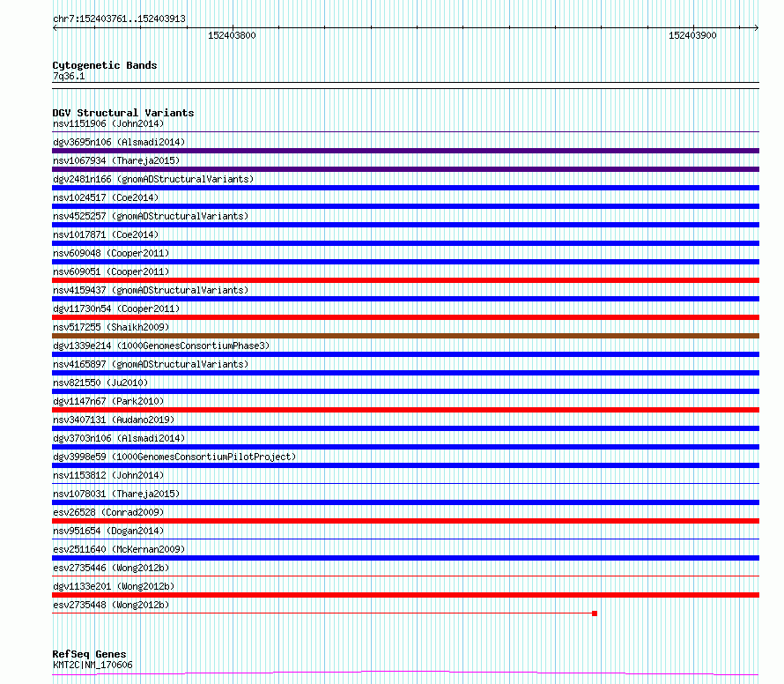
Task: Select nsv3407131 (Audano2019) label
Action: [114, 420]
